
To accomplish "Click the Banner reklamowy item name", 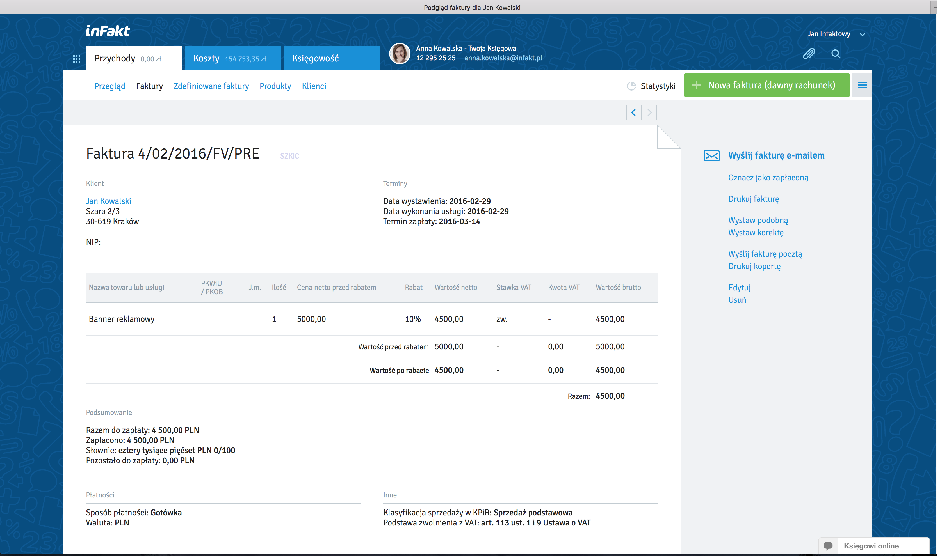I will 122,319.
